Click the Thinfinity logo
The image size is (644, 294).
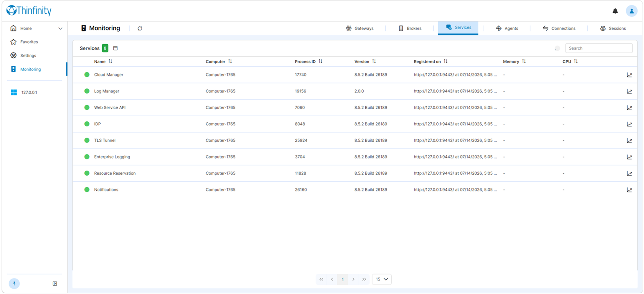point(29,11)
